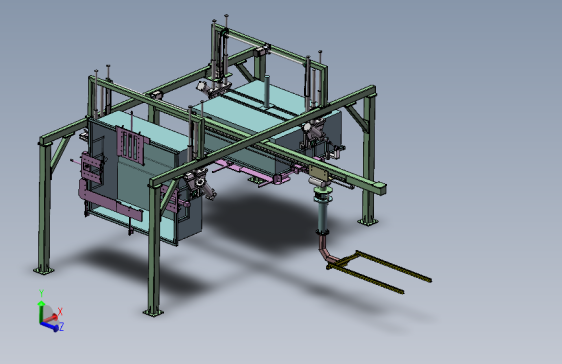Screen dimensions: 562x364
Task: Select the pink slotted plate on the box
Action: pos(131,145)
